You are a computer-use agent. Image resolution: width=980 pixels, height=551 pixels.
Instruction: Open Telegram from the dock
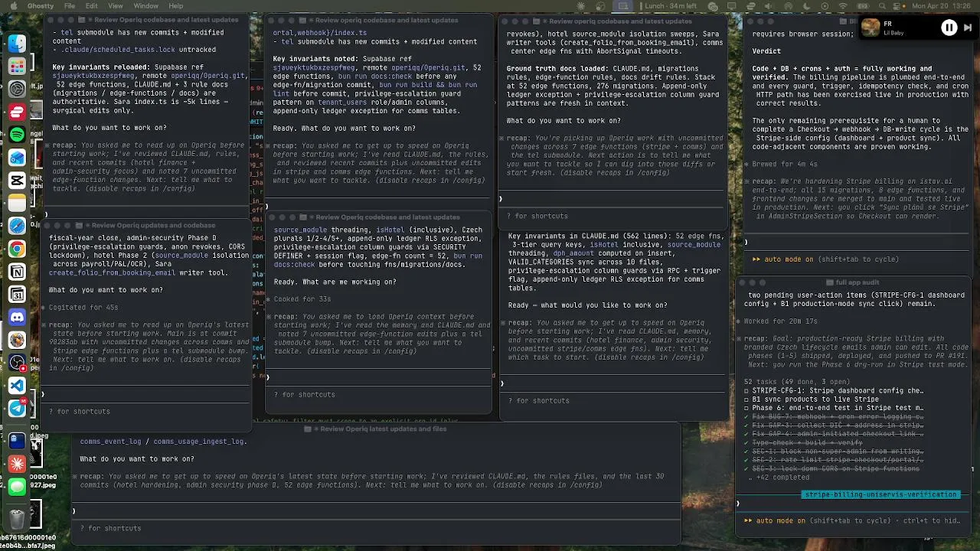click(x=17, y=408)
